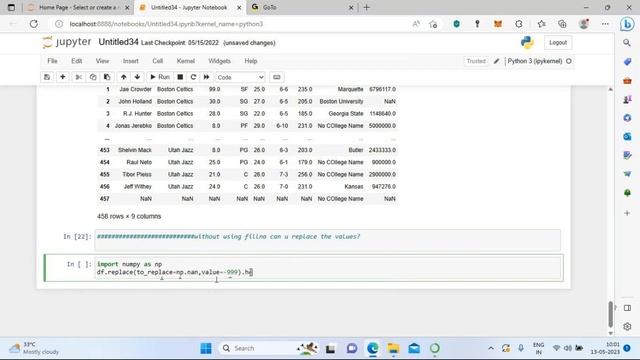This screenshot has width=640, height=360.
Task: Open the File menu
Action: (x=52, y=61)
